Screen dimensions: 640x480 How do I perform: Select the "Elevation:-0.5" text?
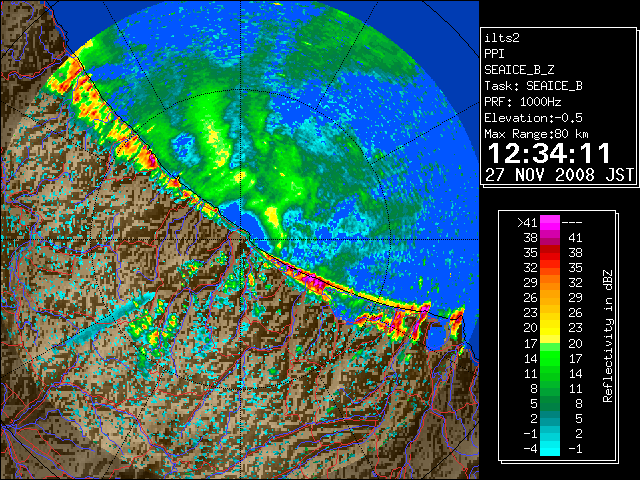(533, 118)
